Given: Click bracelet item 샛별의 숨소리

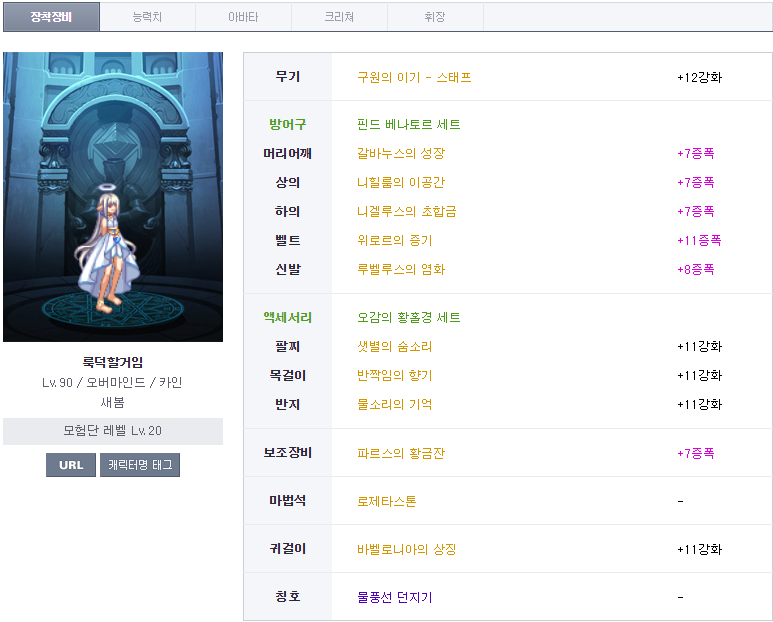Looking at the screenshot, I should [394, 346].
